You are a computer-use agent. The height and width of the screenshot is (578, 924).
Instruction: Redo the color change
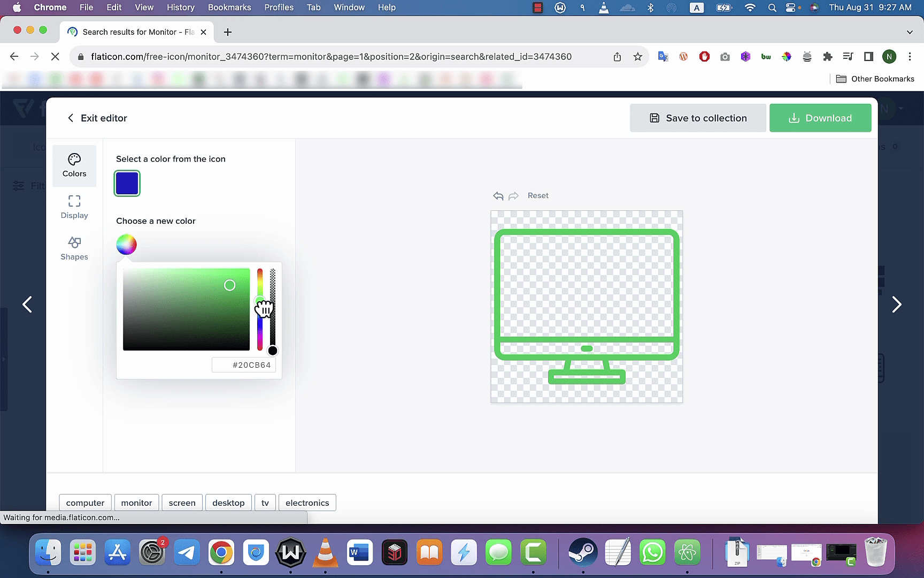513,196
